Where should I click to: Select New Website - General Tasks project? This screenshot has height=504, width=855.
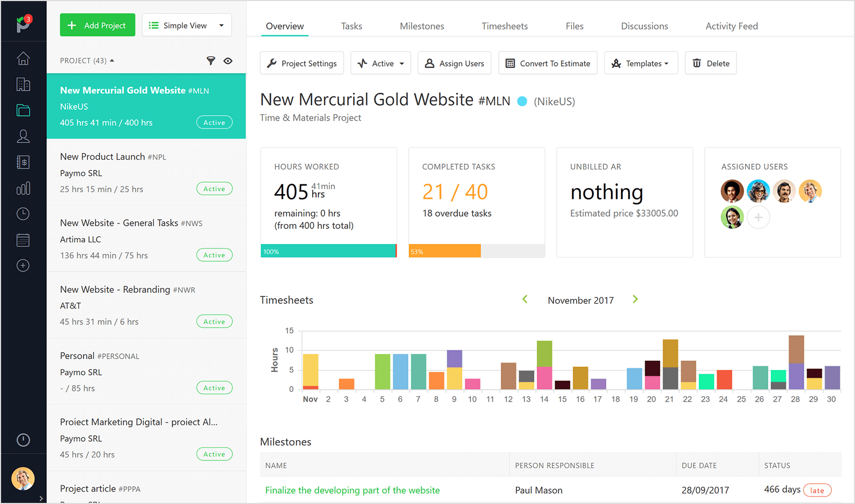pyautogui.click(x=146, y=239)
